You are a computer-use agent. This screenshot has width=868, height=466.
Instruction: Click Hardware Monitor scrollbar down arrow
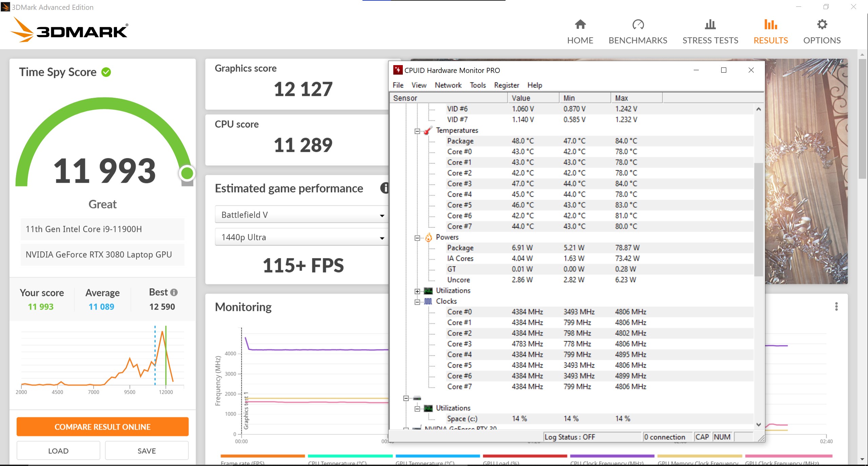(758, 425)
